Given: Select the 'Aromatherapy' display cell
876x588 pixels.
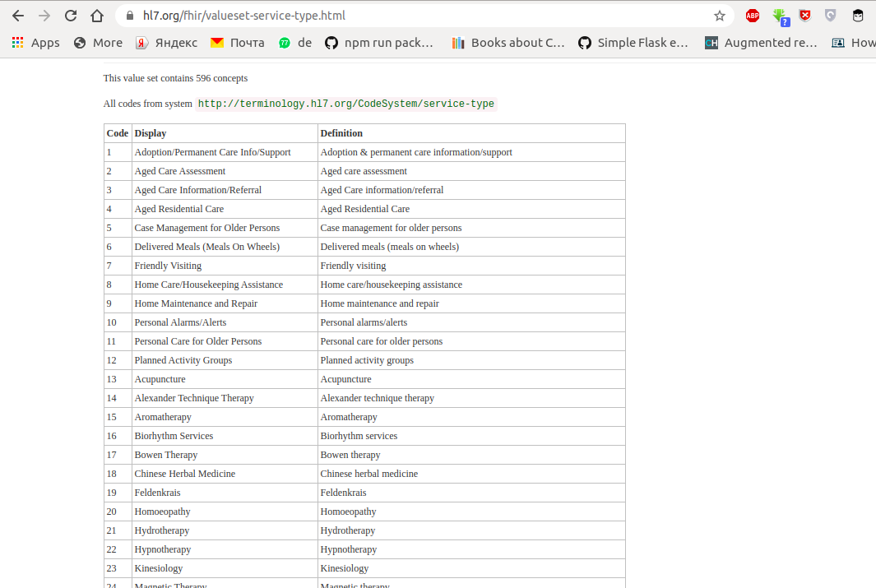Looking at the screenshot, I should tap(225, 417).
